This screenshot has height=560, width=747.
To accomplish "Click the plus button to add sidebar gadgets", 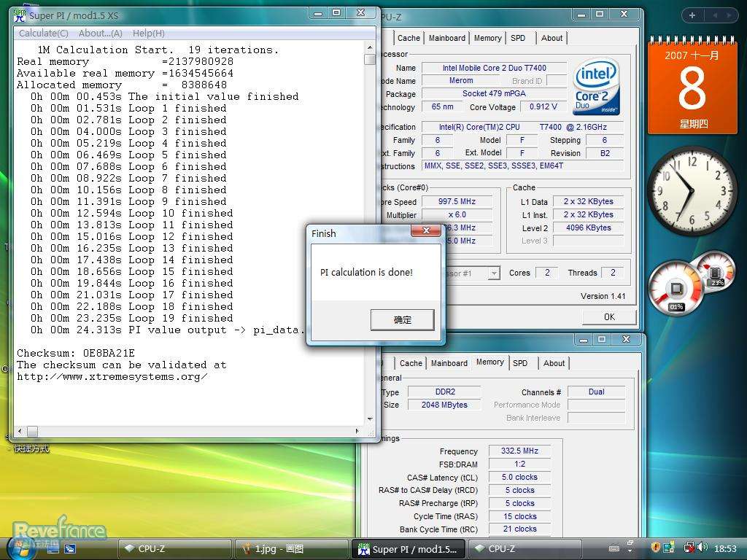I will click(x=692, y=15).
